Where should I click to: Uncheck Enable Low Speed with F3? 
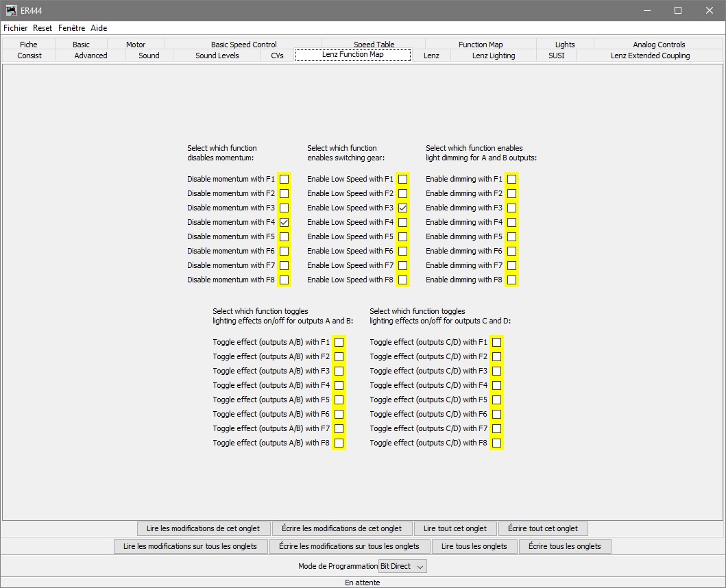403,208
